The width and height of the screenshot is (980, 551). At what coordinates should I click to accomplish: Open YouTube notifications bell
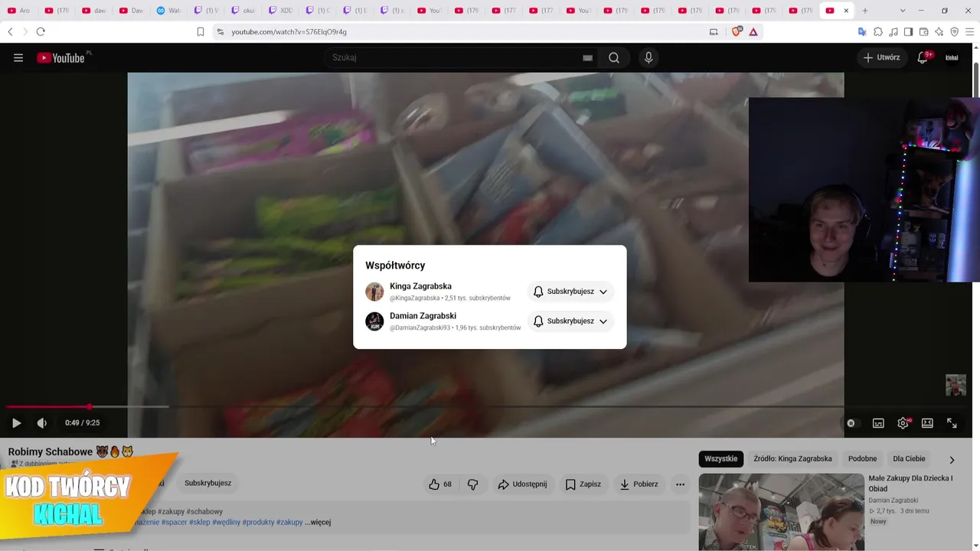(x=923, y=57)
